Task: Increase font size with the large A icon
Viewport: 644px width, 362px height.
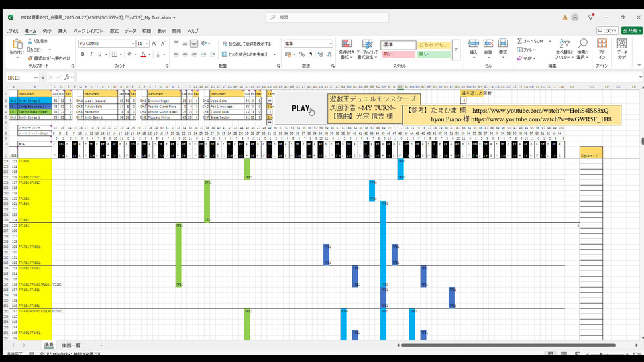Action: click(154, 44)
